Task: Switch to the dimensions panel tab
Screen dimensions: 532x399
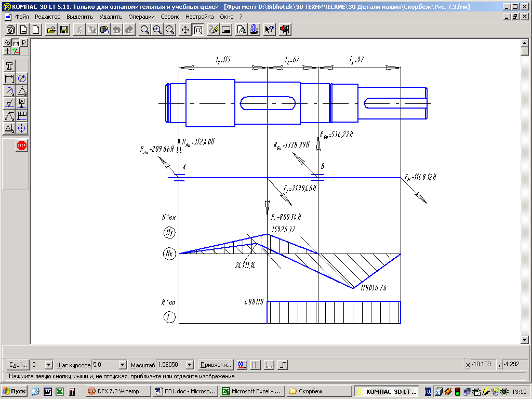Action: point(16,43)
